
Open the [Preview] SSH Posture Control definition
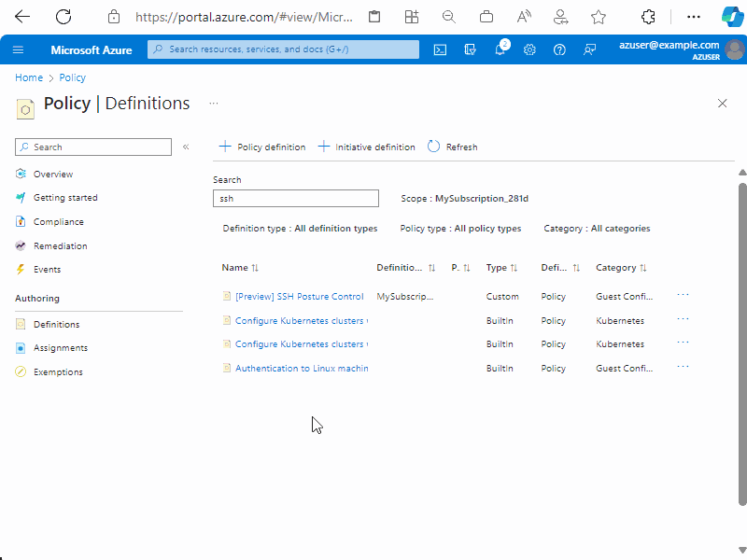tap(299, 297)
